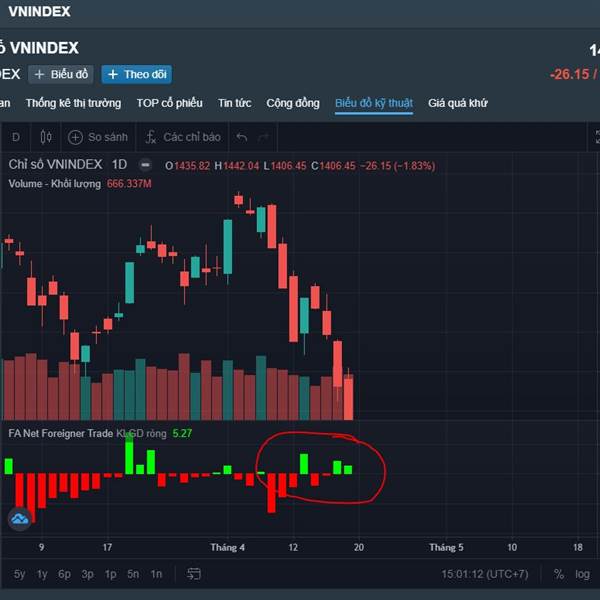Select the 5n time range
600x600 pixels.
click(x=133, y=574)
